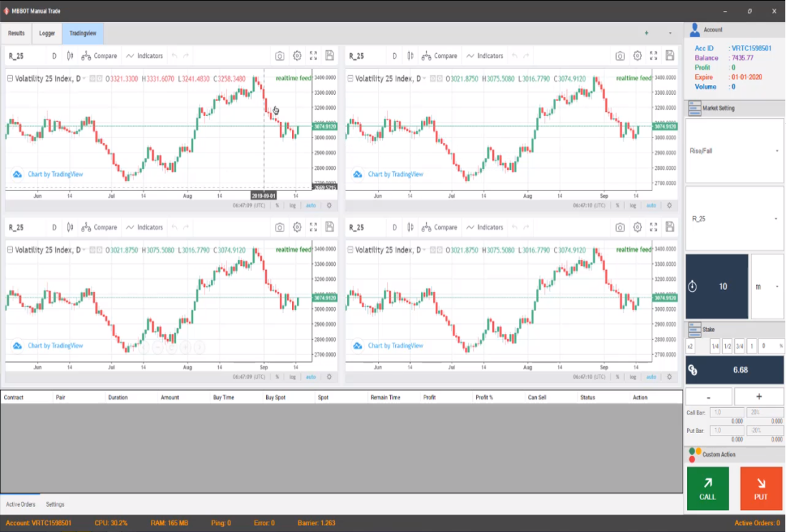Toggle log scale on top-left chart
The width and height of the screenshot is (786, 532).
[293, 205]
